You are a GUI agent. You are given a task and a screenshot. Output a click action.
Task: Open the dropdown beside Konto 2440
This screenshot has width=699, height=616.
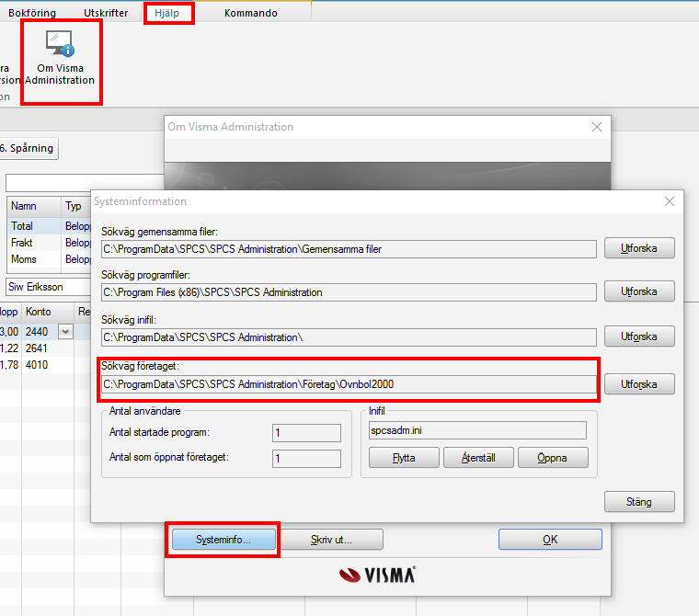(65, 332)
